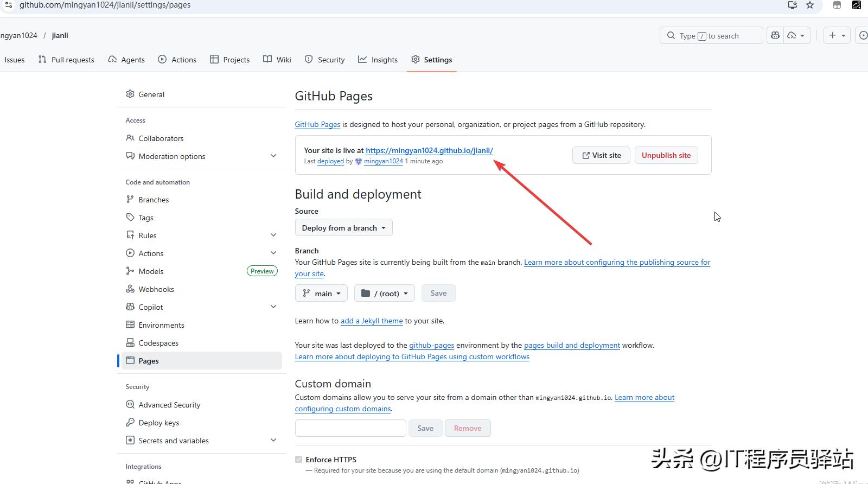
Task: Open the / (root) folder dropdown
Action: tap(384, 294)
